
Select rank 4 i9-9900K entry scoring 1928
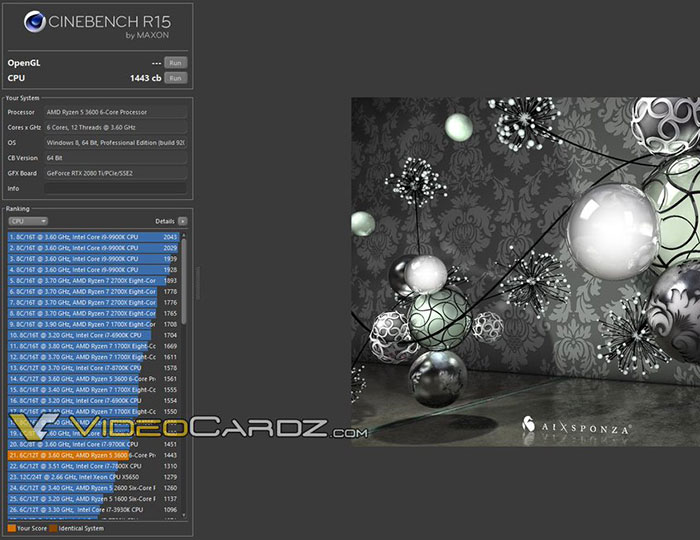click(93, 270)
